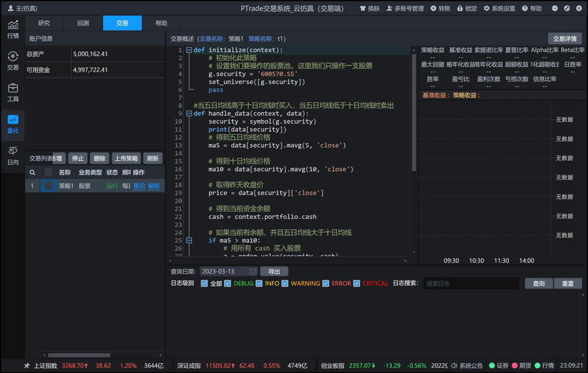Click the 查询 log search button
Viewport: 588px width, 373px height.
point(539,284)
